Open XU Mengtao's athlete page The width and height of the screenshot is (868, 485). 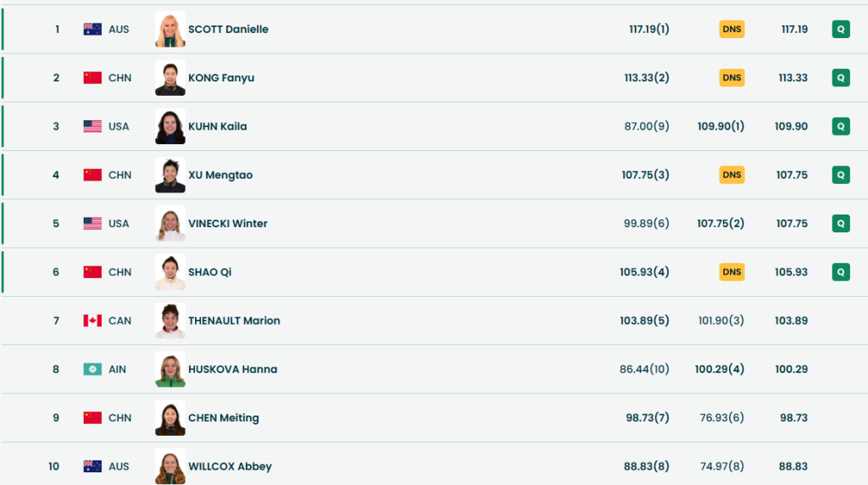coord(220,175)
